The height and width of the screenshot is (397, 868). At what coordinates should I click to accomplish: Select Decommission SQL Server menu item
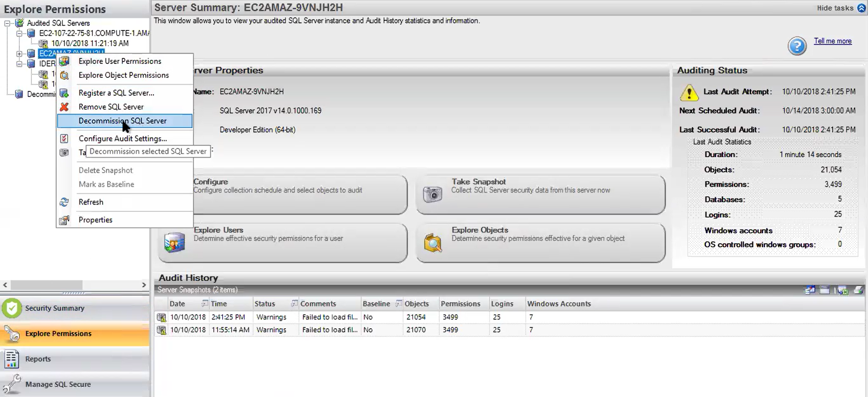click(125, 121)
